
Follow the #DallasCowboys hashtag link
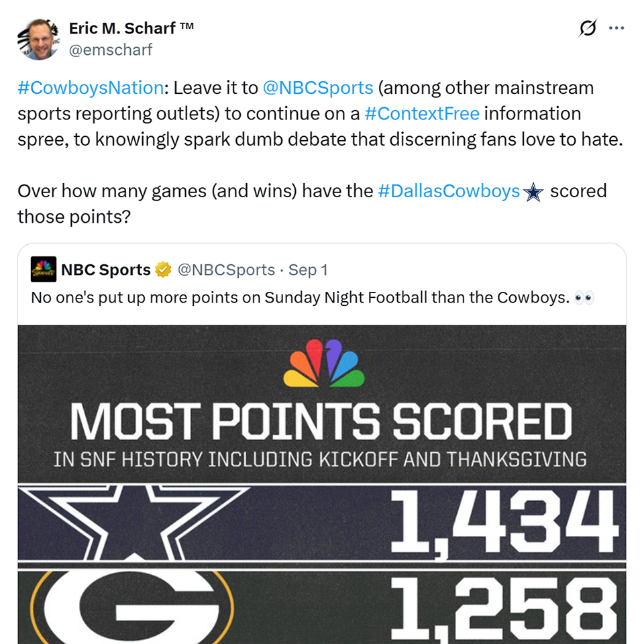pos(449,191)
